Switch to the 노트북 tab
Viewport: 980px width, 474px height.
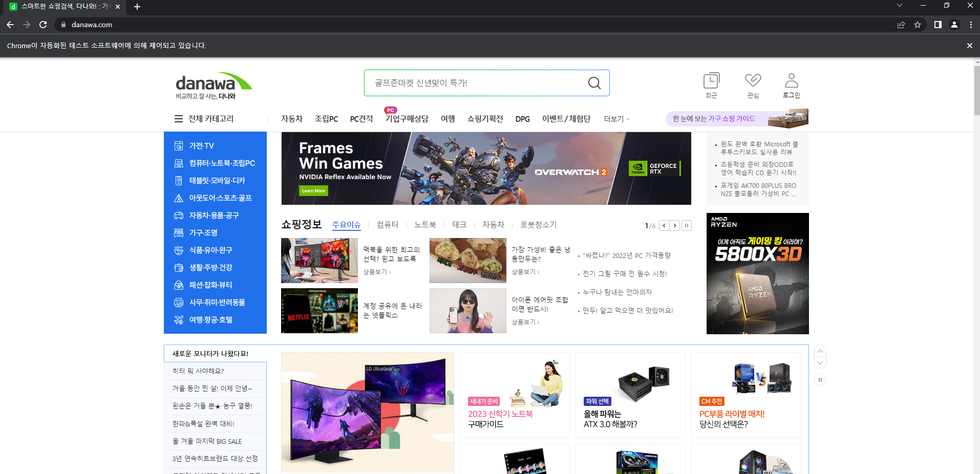tap(425, 225)
